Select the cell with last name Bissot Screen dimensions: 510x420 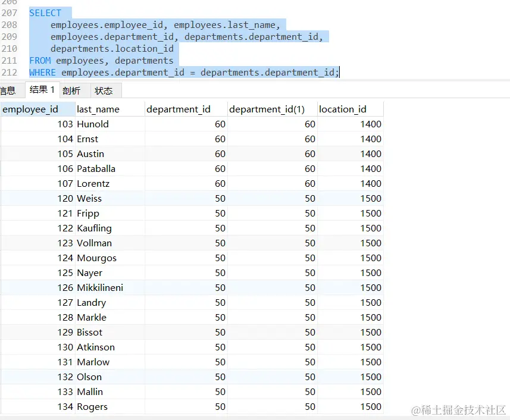110,333
